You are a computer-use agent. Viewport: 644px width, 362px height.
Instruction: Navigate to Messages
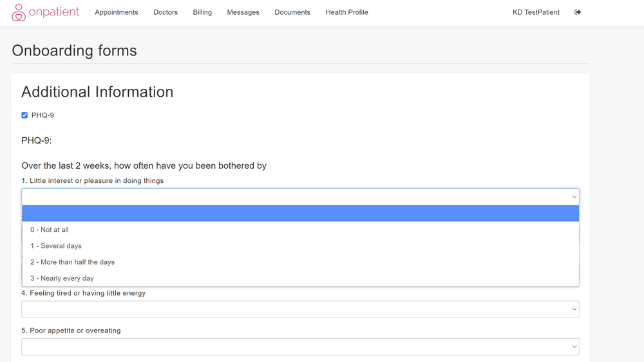pyautogui.click(x=243, y=12)
